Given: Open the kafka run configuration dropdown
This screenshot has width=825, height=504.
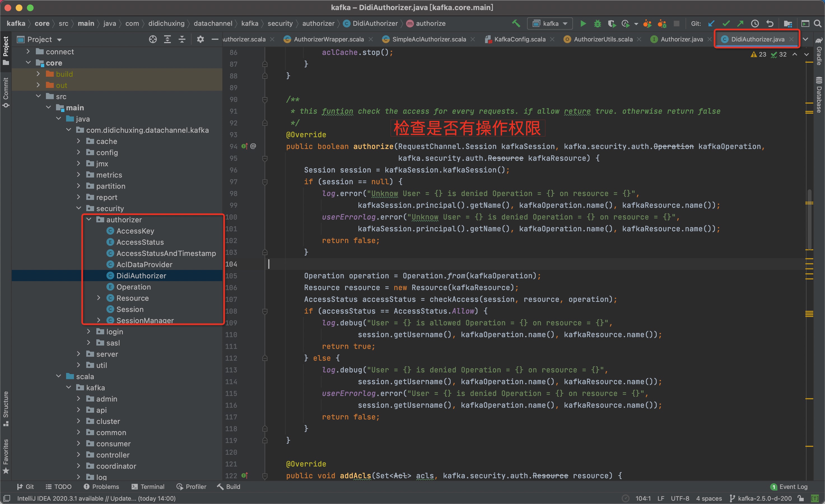Looking at the screenshot, I should 550,24.
